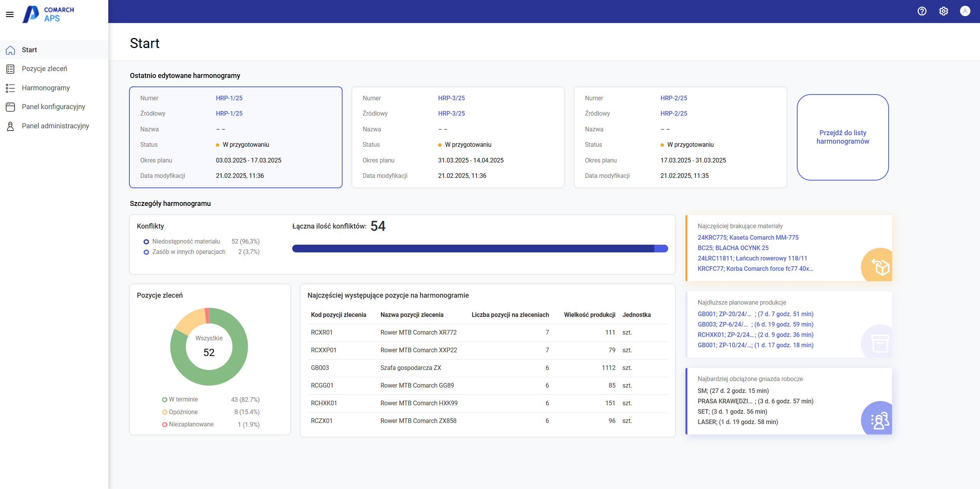The width and height of the screenshot is (980, 489).
Task: Click the Zasób w innych operacjach legend marker
Action: 146,252
